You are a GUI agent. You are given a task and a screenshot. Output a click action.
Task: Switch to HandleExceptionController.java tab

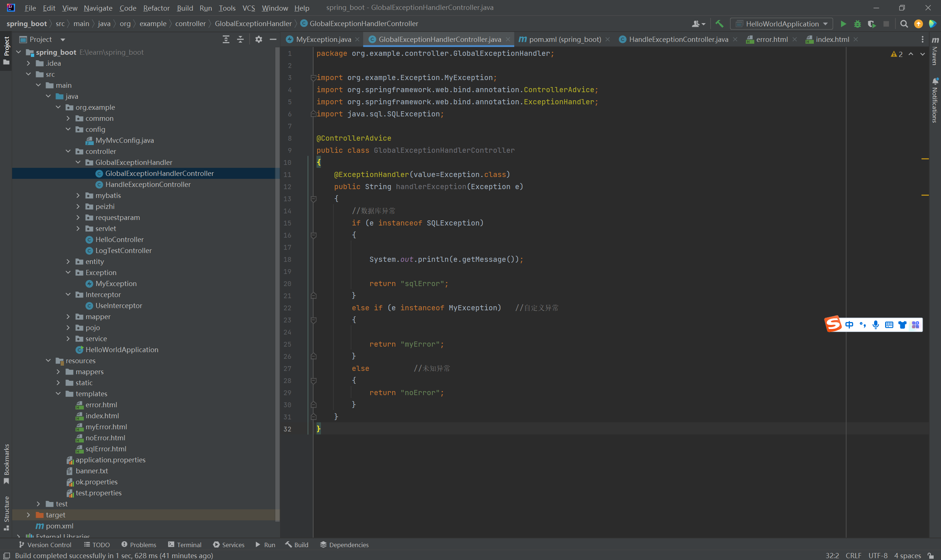point(678,39)
